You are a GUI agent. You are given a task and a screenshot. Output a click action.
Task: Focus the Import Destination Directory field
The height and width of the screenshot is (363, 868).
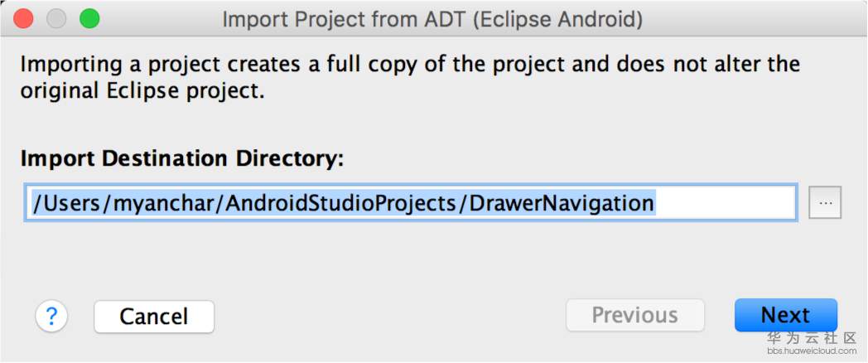(410, 203)
